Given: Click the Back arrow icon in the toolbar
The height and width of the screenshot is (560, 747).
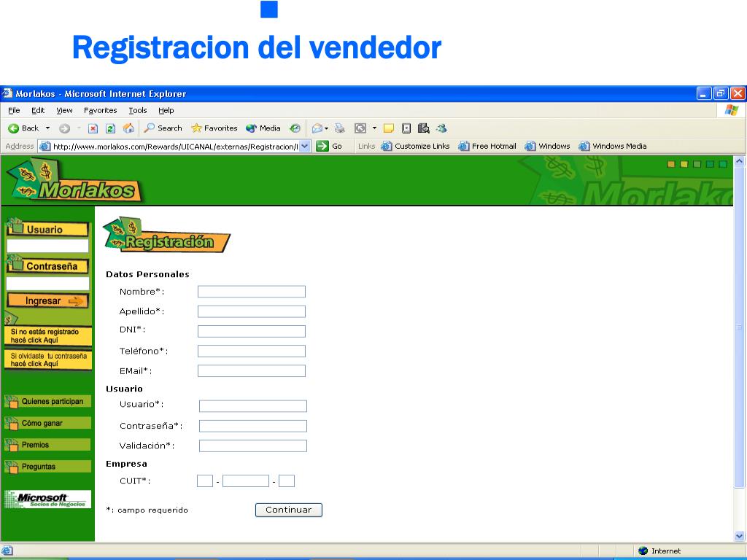Looking at the screenshot, I should tap(14, 128).
